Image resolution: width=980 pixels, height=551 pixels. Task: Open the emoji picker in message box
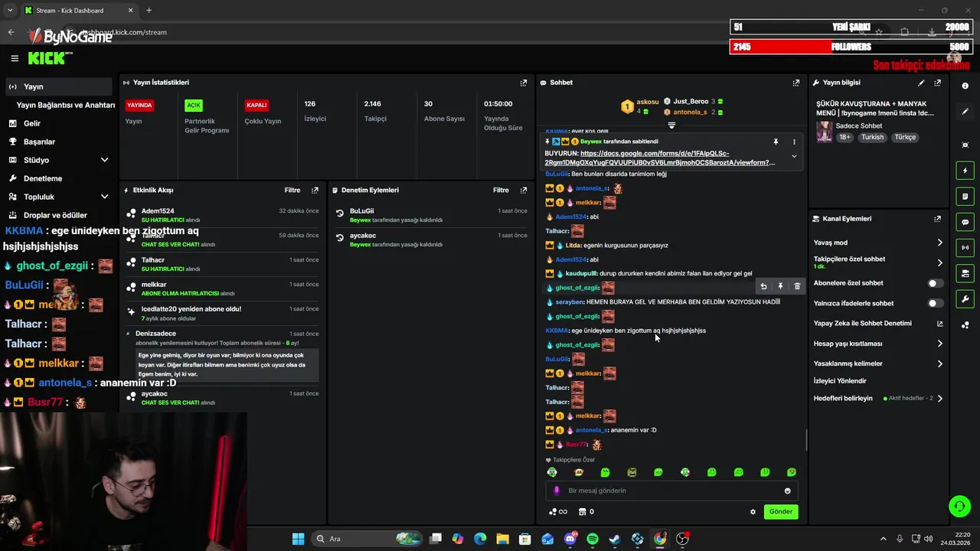(x=787, y=491)
